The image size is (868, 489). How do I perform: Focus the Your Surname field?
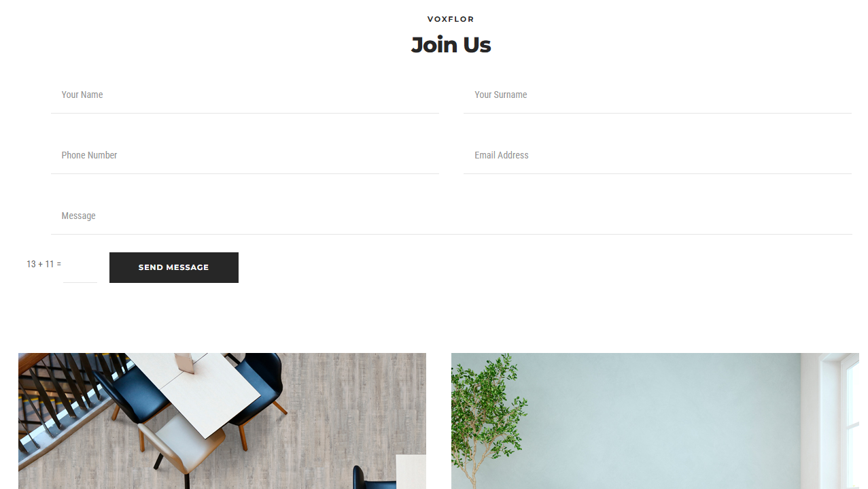pyautogui.click(x=657, y=95)
